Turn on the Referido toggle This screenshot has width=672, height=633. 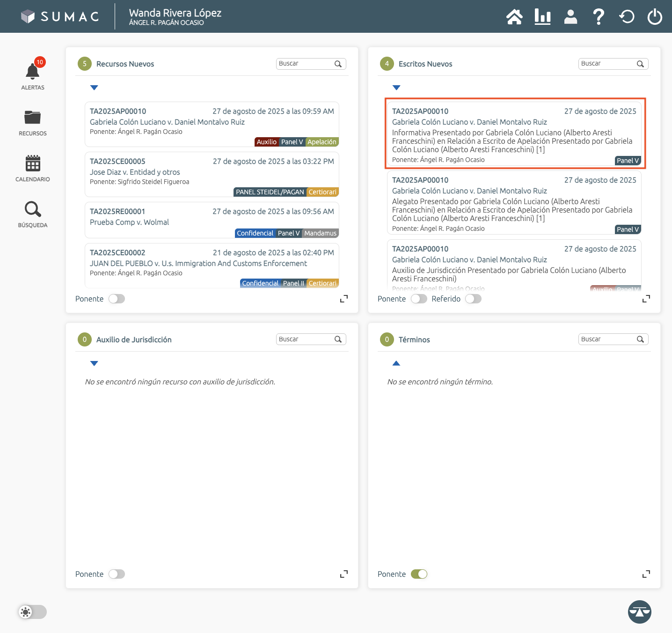[x=473, y=299]
